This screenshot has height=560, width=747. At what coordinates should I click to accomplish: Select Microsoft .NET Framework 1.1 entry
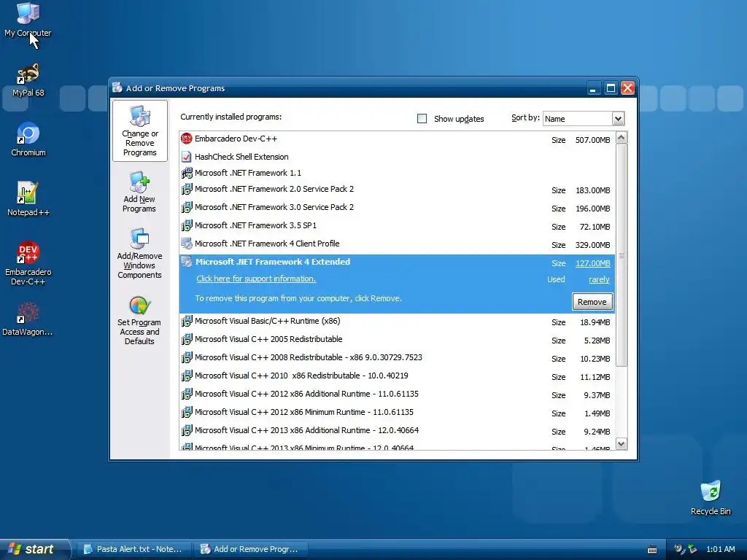pos(397,173)
